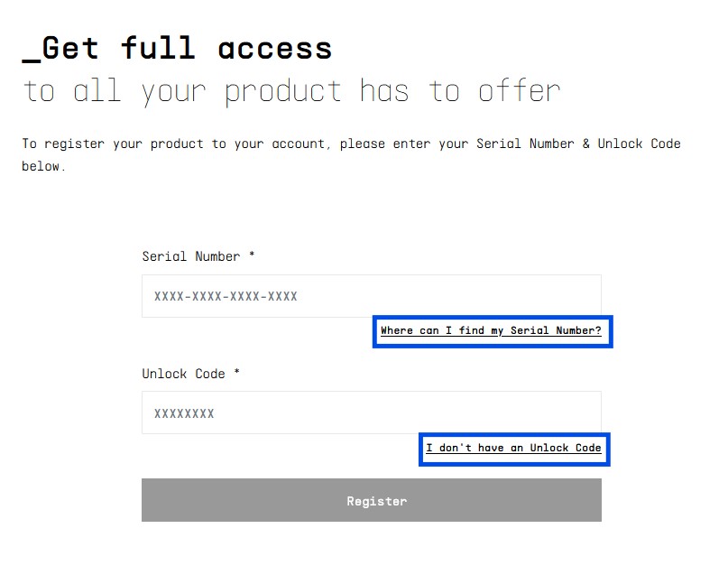
Task: Click the "Unlock Code *" field label
Action: (x=184, y=374)
